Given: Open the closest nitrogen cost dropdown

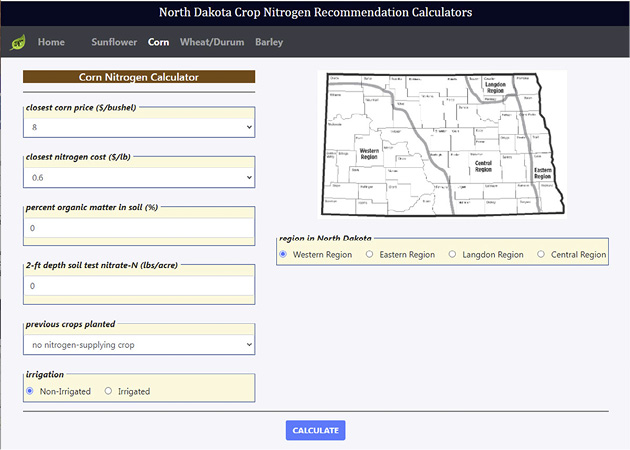Looking at the screenshot, I should coord(139,177).
